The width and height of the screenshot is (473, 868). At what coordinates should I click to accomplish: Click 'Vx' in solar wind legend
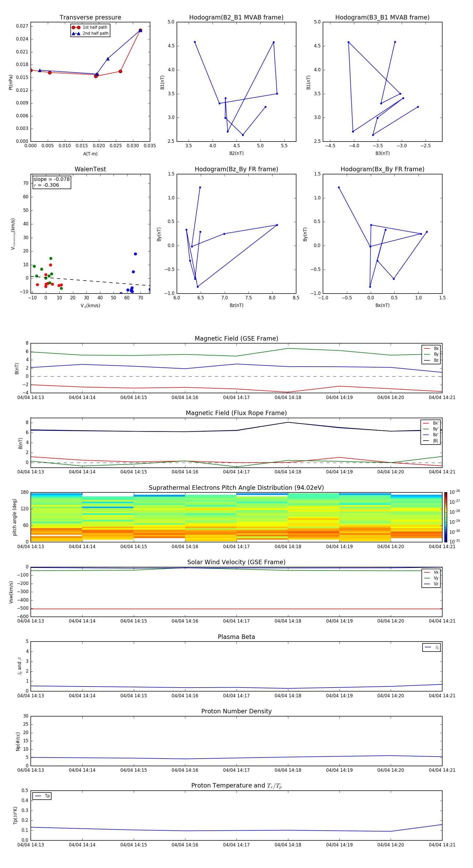[436, 572]
